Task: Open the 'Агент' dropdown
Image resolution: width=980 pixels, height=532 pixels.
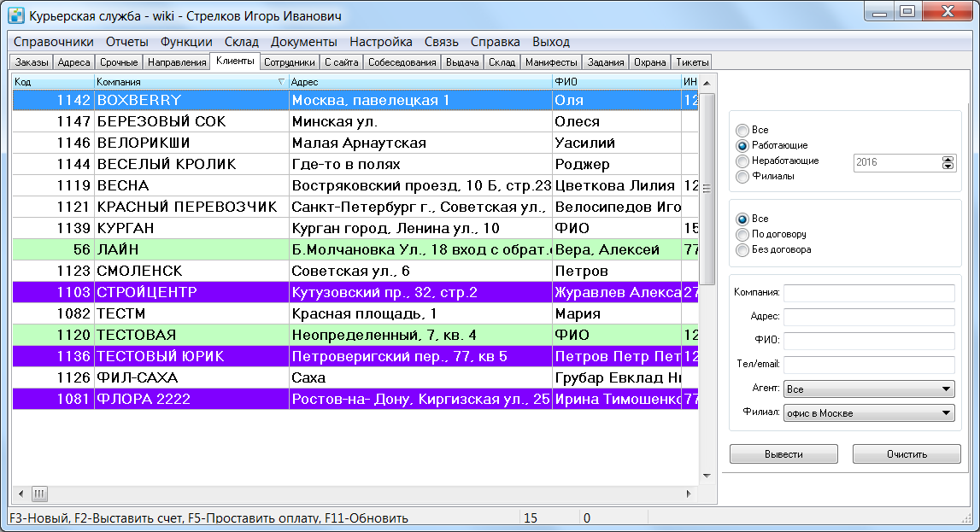Action: (869, 389)
